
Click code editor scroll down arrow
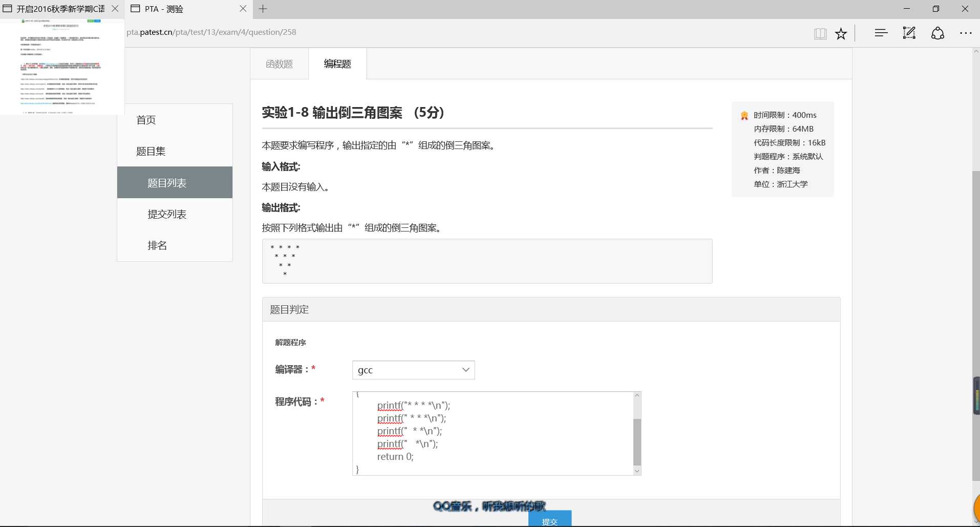[637, 471]
